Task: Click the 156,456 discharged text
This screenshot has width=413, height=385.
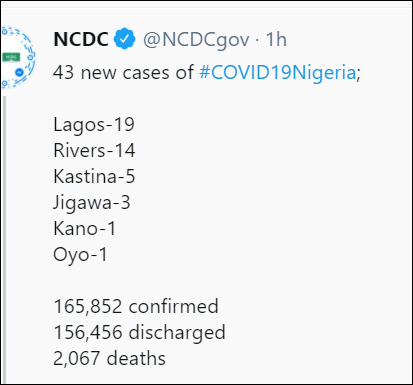Action: pyautogui.click(x=139, y=333)
